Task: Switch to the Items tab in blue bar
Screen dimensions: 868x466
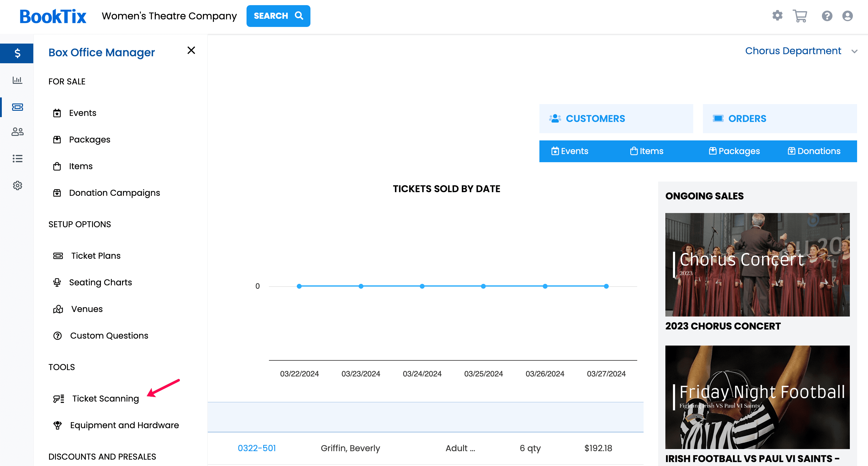Action: [x=647, y=151]
